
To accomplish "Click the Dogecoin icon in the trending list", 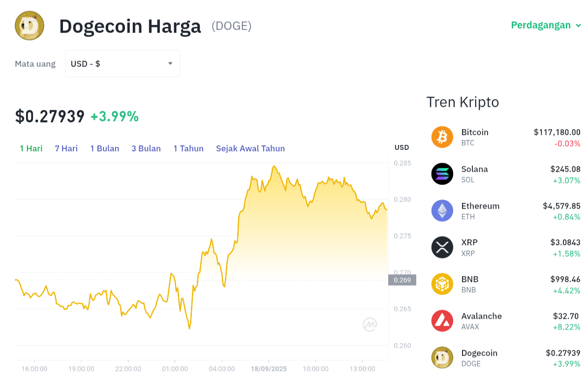I will click(442, 358).
